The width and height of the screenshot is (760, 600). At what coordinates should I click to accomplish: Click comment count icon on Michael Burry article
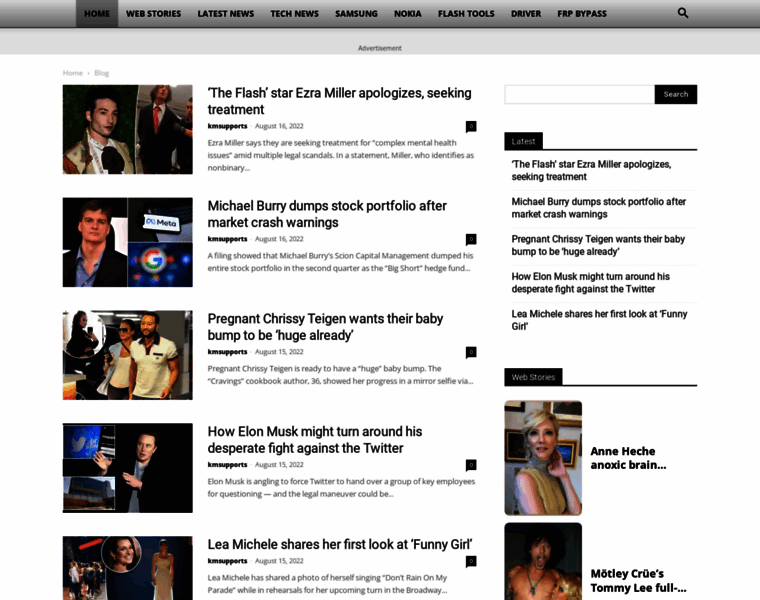[x=471, y=239]
